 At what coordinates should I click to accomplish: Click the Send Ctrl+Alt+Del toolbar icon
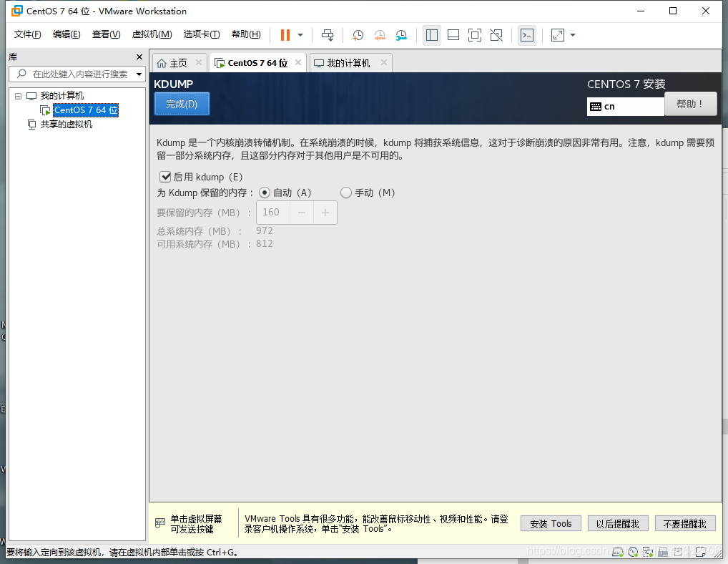(328, 35)
